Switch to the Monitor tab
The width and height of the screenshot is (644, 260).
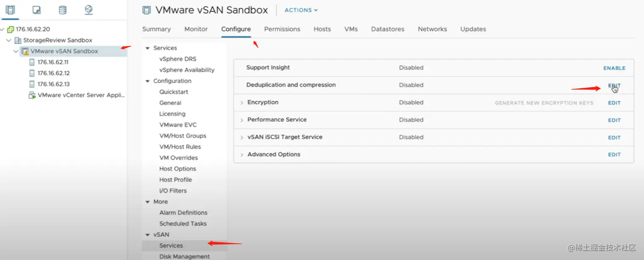click(x=196, y=29)
